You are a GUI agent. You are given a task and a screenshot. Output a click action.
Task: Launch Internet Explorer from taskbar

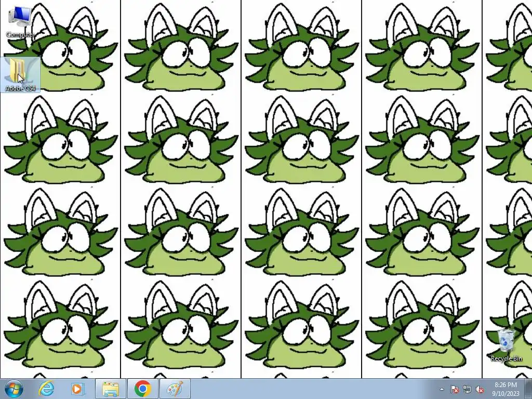(x=46, y=389)
